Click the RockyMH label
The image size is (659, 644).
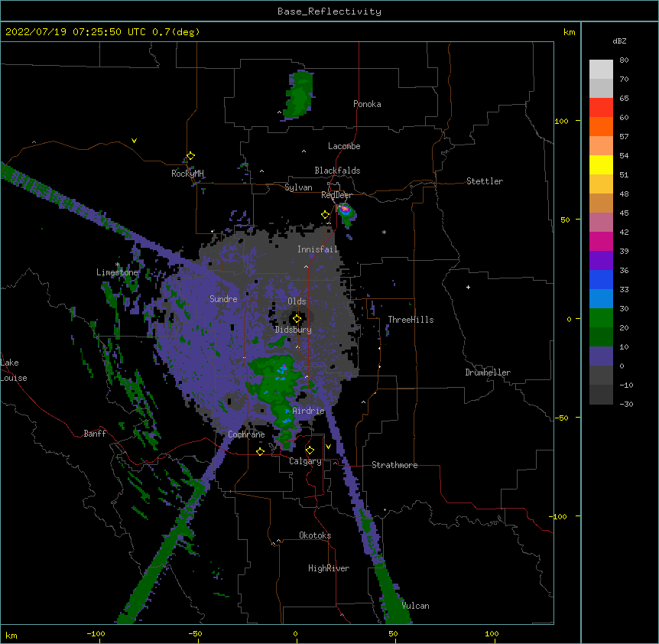(x=187, y=174)
